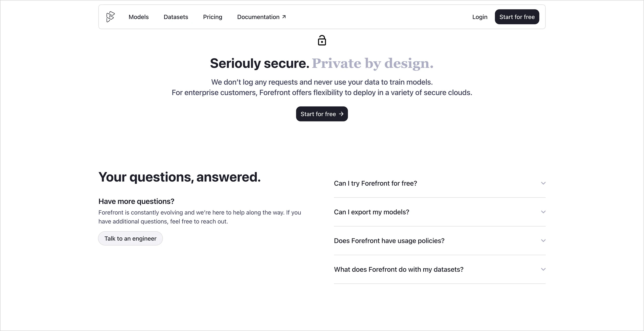This screenshot has width=644, height=331.
Task: Open the Datasets menu item
Action: pos(176,17)
